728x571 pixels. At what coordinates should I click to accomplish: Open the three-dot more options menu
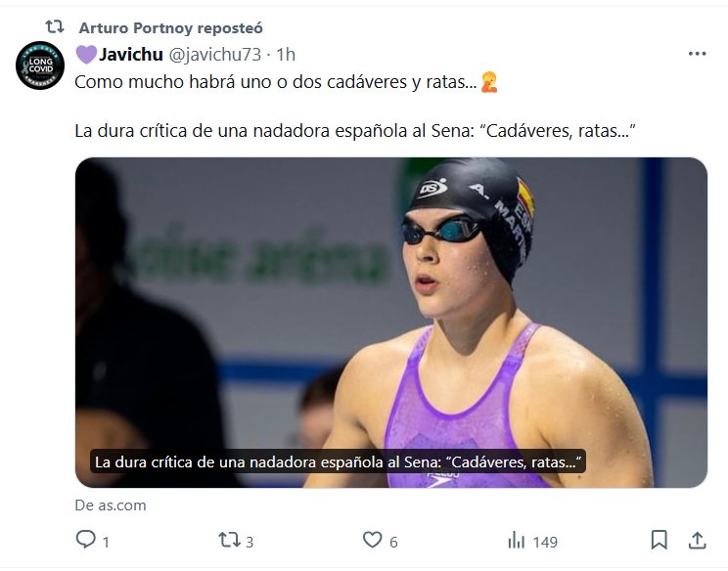pos(697,55)
